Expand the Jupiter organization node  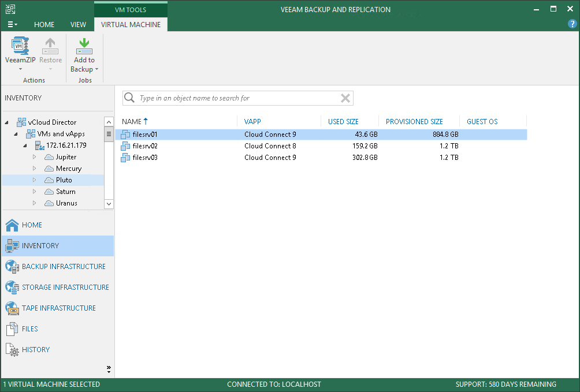35,157
